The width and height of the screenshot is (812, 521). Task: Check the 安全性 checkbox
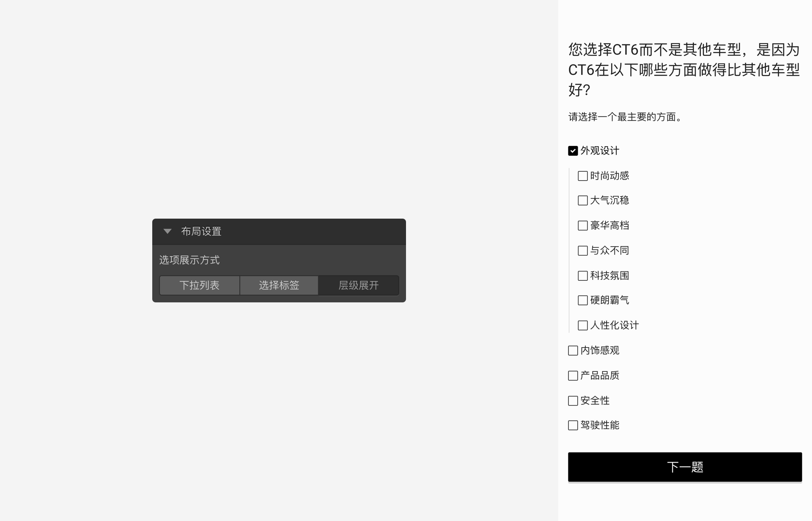coord(573,400)
